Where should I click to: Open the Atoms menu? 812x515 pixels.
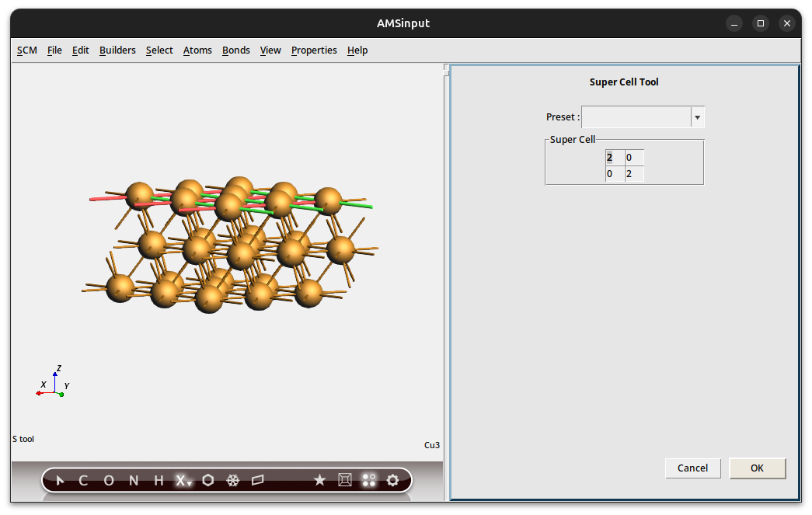point(197,50)
